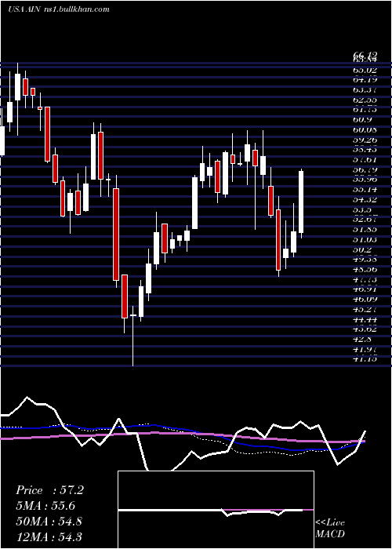This screenshot has width=392, height=549.
Task: Click the 59.26 price axis label
Action: (365, 140)
